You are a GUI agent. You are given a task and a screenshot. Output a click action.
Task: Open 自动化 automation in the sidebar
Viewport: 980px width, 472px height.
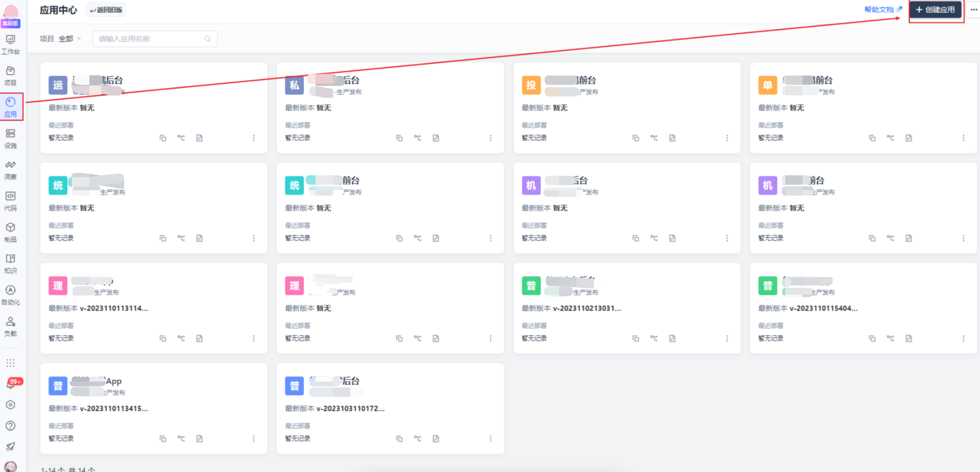(x=10, y=295)
